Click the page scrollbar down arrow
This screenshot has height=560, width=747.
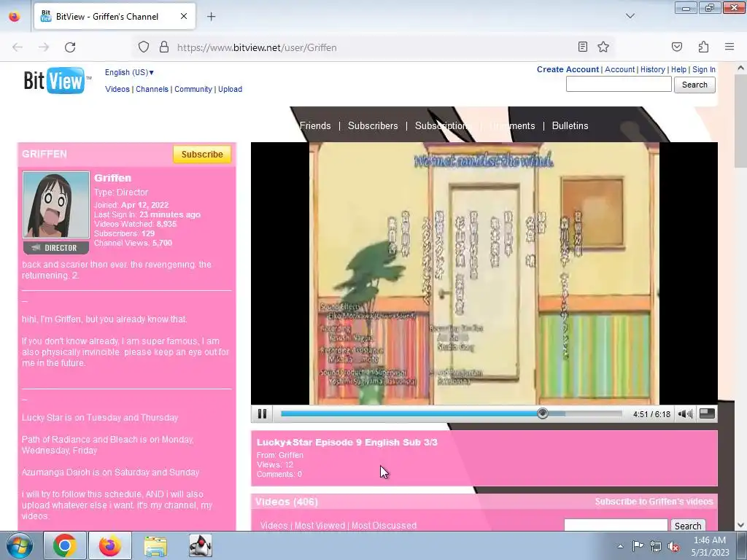[x=740, y=525]
